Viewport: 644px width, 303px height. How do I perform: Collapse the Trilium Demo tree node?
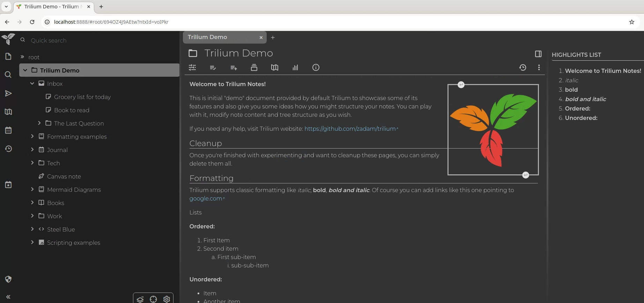click(25, 70)
